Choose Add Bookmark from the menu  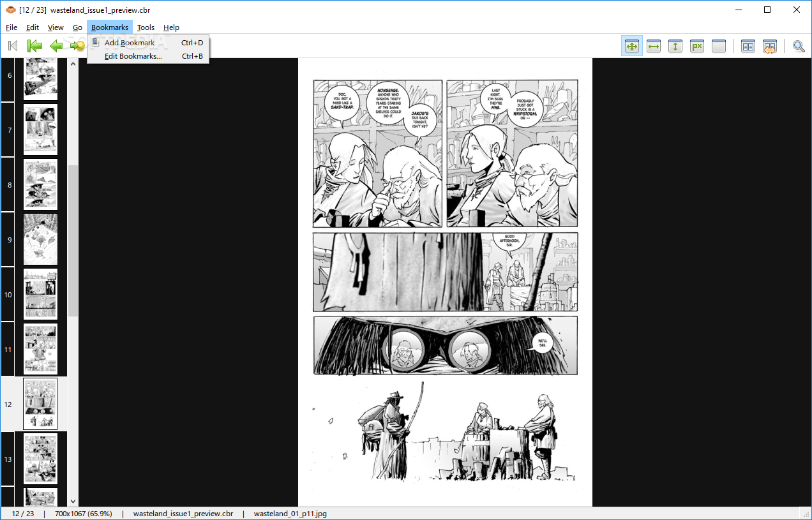(x=148, y=43)
